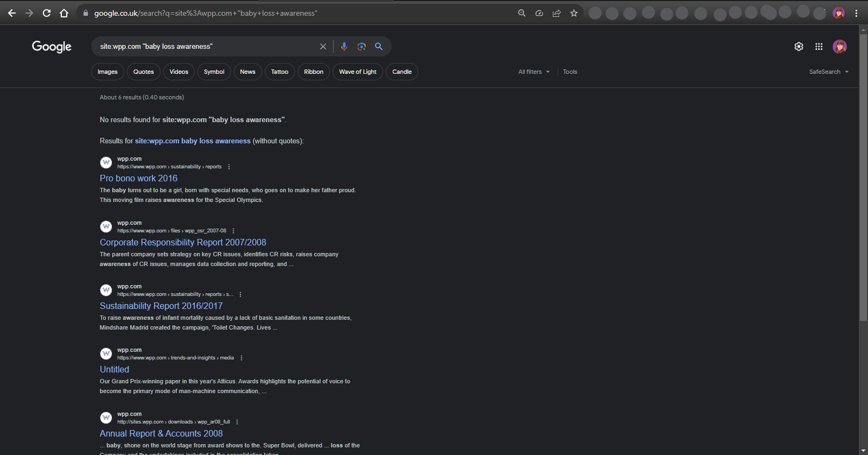Screen dimensions: 868x455
Task: Filter results by Images
Action: coord(107,72)
